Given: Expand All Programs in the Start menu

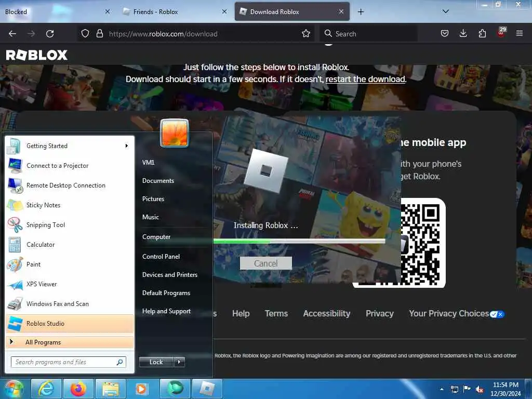Looking at the screenshot, I should [x=70, y=342].
